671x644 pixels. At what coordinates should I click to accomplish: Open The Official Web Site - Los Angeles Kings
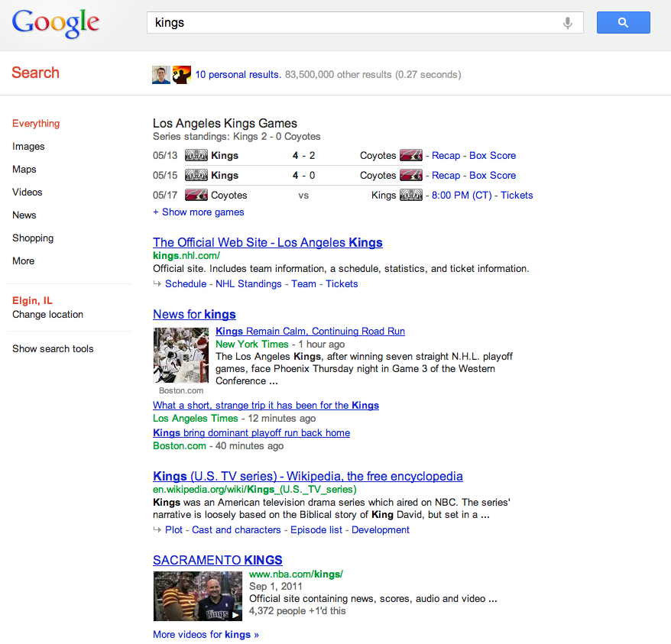[267, 243]
